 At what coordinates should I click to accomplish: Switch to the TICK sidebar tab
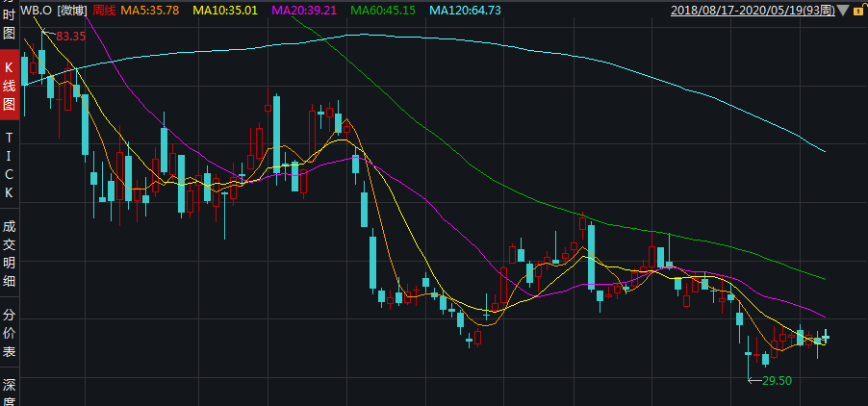coord(10,165)
